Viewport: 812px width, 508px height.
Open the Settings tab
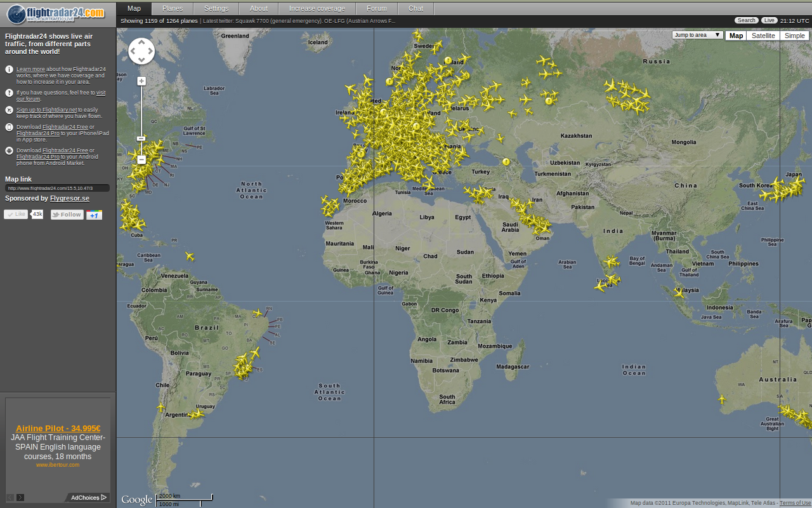[x=216, y=8]
